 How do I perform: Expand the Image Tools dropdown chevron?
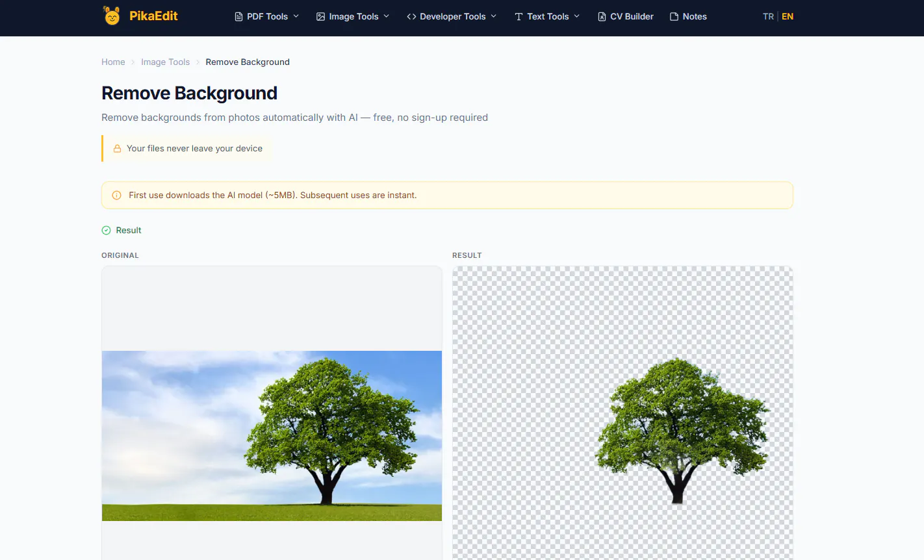[x=387, y=16]
